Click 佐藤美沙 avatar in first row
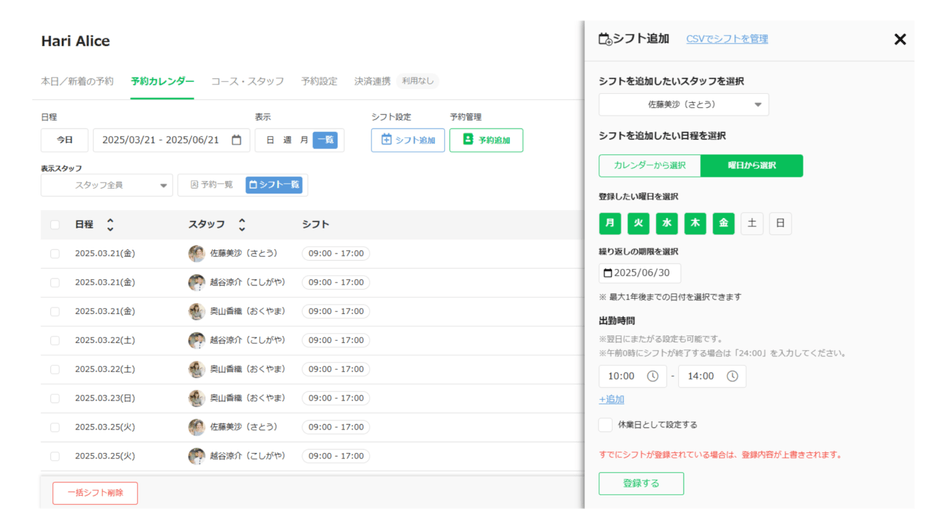Viewport: 940px width, 529px height. tap(197, 254)
